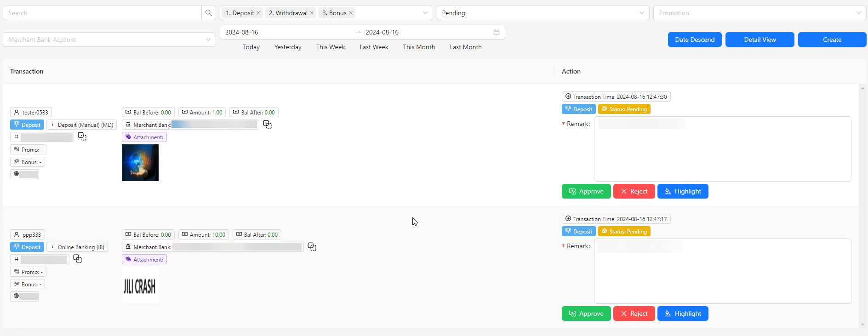This screenshot has width=868, height=336.
Task: Approve the tester0533 deposit
Action: 586,191
